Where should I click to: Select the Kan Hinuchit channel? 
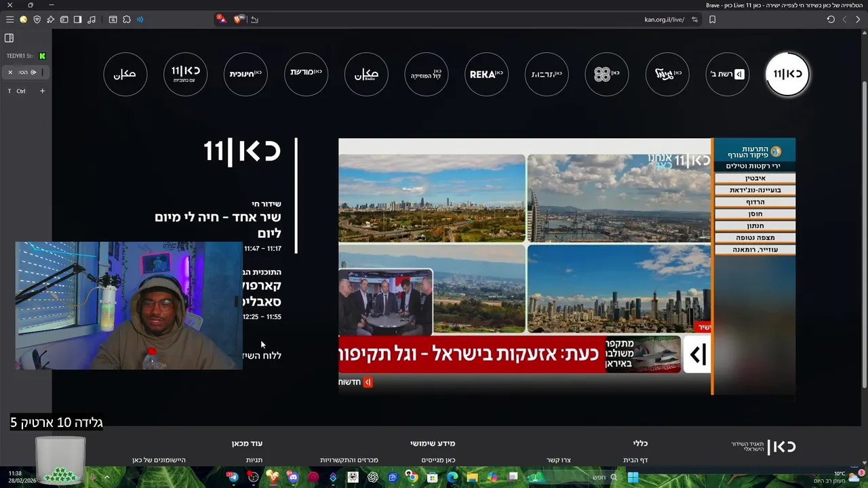click(x=245, y=74)
